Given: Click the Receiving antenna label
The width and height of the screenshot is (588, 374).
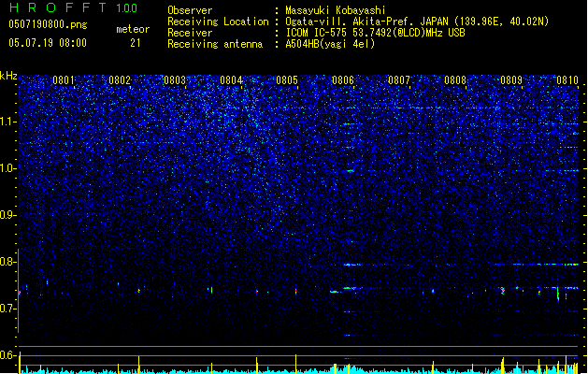Looking at the screenshot, I should pos(215,44).
